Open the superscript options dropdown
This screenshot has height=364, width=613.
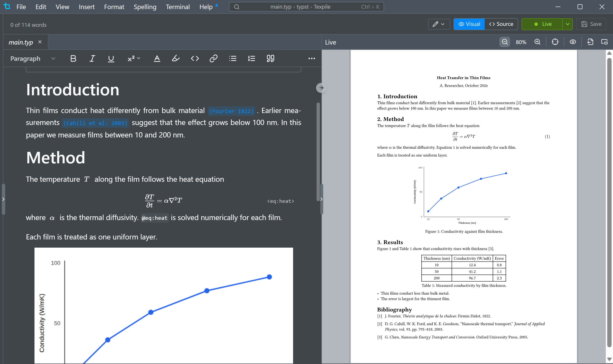click(134, 58)
